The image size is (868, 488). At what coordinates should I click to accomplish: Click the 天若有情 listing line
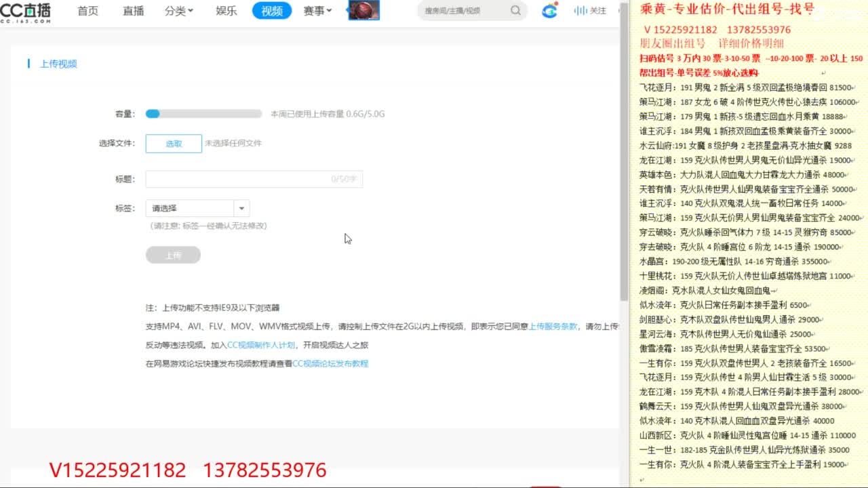tap(749, 189)
